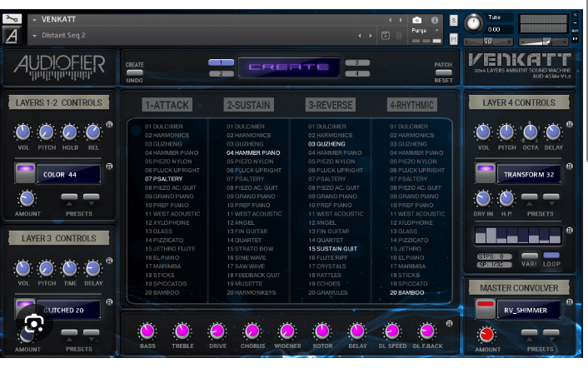Click Master Convolver presets down arrow button
The height and width of the screenshot is (368, 588).
pyautogui.click(x=551, y=334)
